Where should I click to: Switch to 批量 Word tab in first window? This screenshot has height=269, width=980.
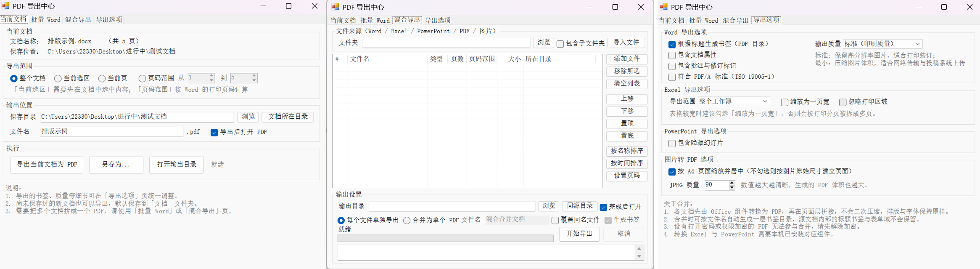46,19
